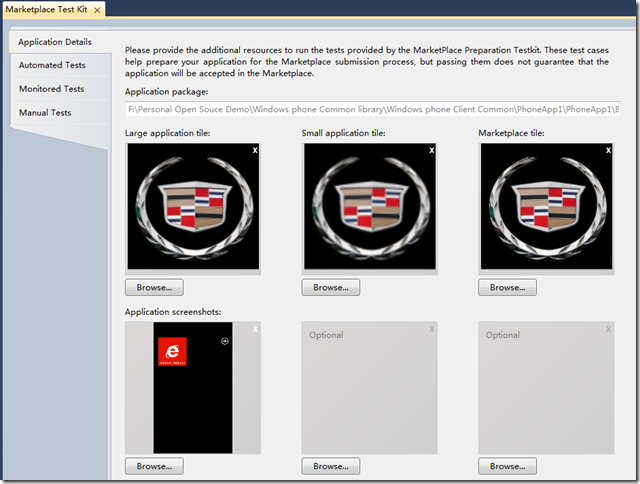
Task: Click the Application package path field
Action: 373,109
